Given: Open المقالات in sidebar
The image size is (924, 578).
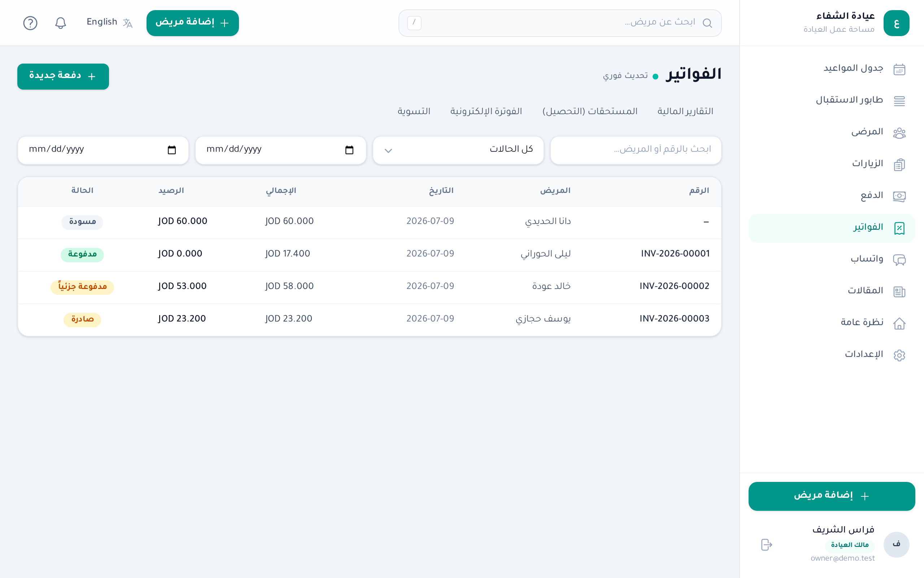Looking at the screenshot, I should (x=865, y=291).
